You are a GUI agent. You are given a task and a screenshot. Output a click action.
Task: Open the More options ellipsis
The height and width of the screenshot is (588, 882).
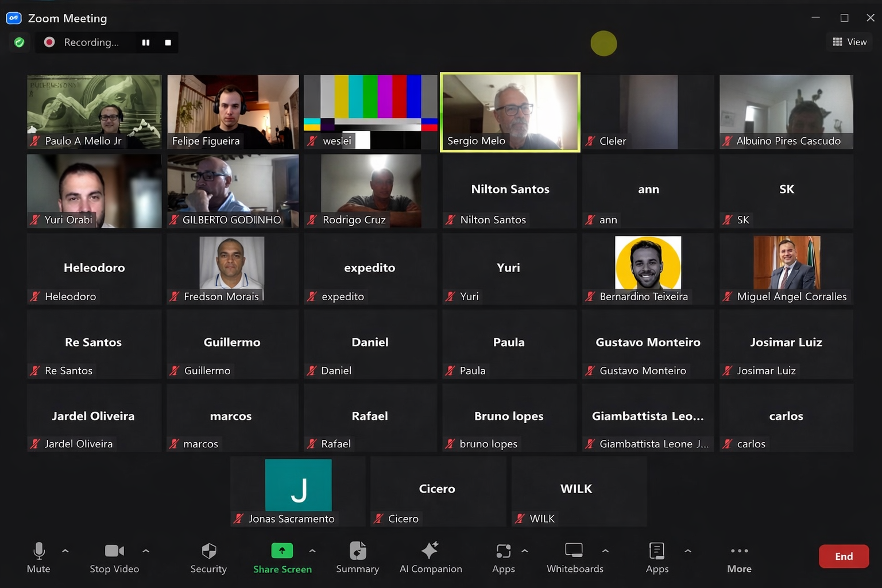[x=739, y=551]
